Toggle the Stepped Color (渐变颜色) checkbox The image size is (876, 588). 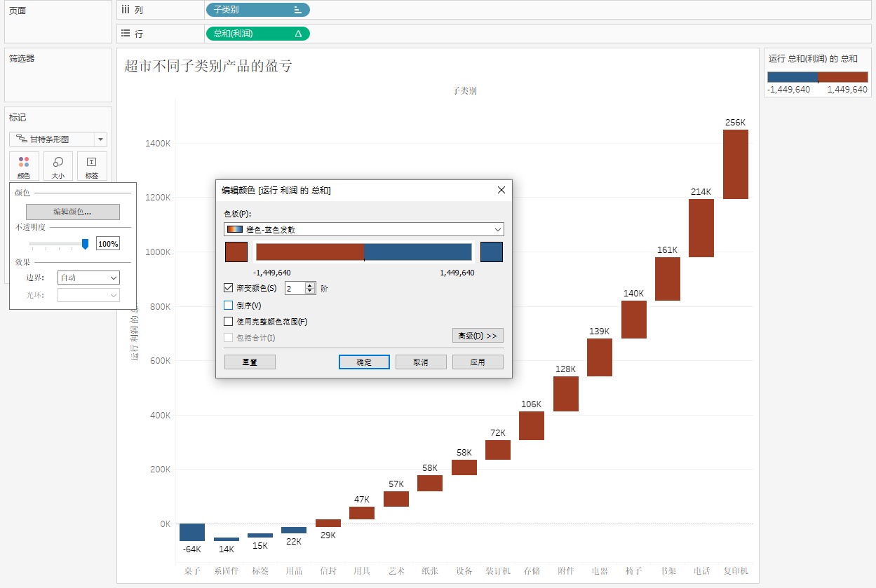point(228,287)
